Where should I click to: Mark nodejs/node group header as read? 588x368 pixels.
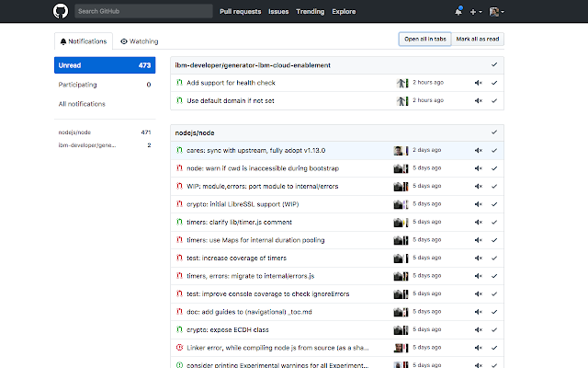click(x=494, y=132)
